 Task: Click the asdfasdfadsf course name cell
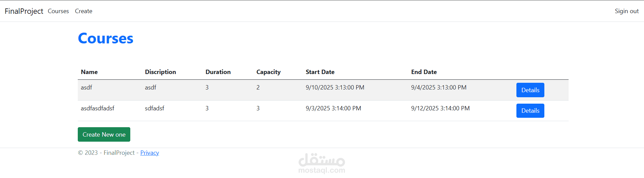pos(98,108)
